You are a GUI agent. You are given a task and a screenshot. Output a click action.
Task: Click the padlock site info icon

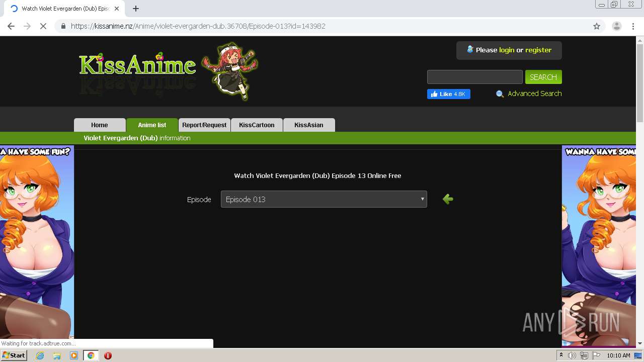(x=63, y=26)
